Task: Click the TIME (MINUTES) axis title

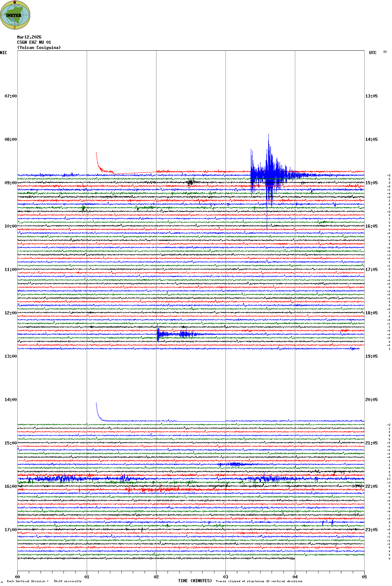Action: [x=195, y=581]
